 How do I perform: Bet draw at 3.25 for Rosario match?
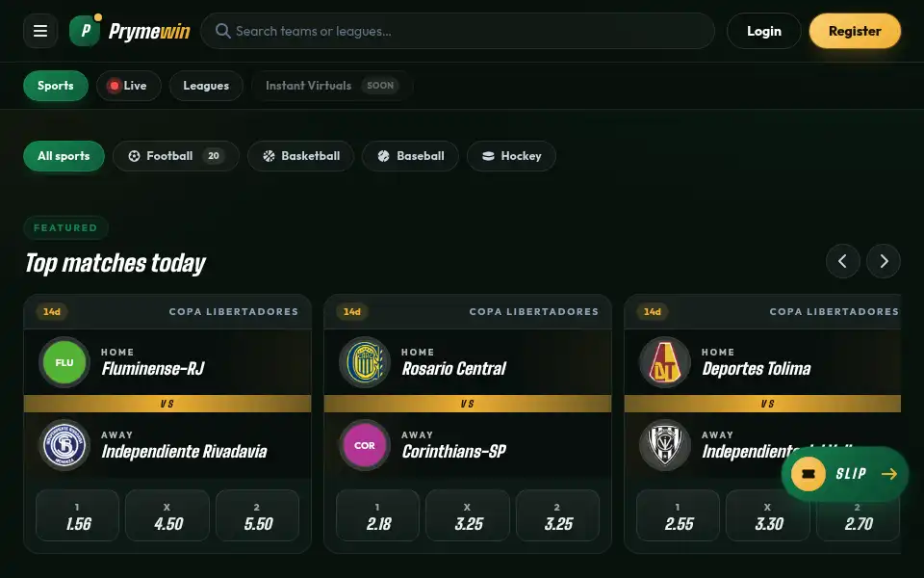click(x=468, y=514)
